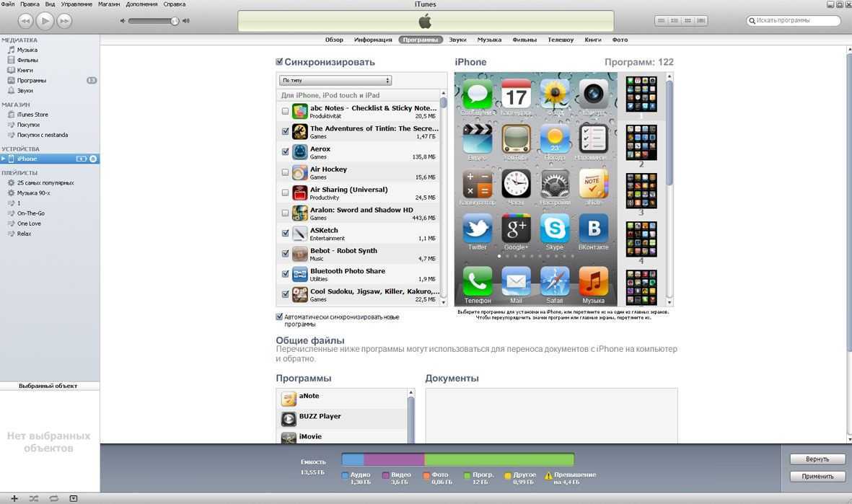This screenshot has height=504, width=852.
Task: Select the Weather 23° icon
Action: 555,138
